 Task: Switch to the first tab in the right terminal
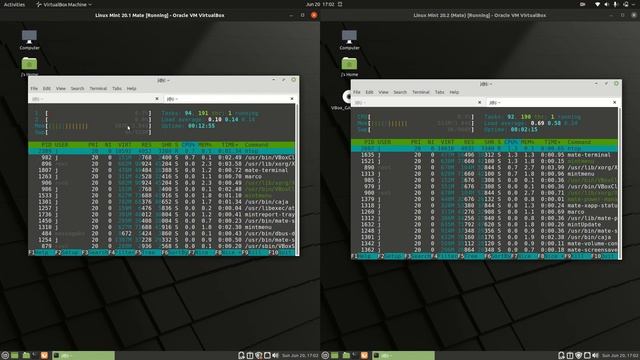tap(418, 102)
